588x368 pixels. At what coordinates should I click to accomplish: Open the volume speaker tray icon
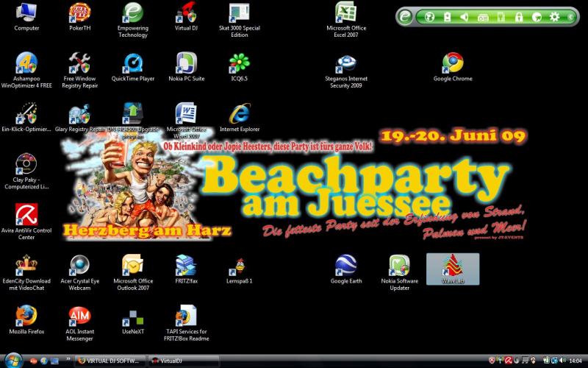[x=562, y=361]
